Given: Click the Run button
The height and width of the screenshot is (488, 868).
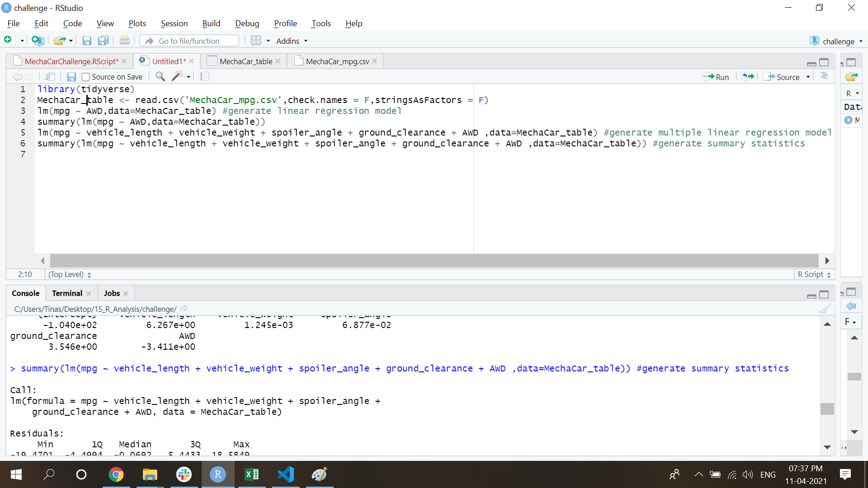Looking at the screenshot, I should (716, 77).
